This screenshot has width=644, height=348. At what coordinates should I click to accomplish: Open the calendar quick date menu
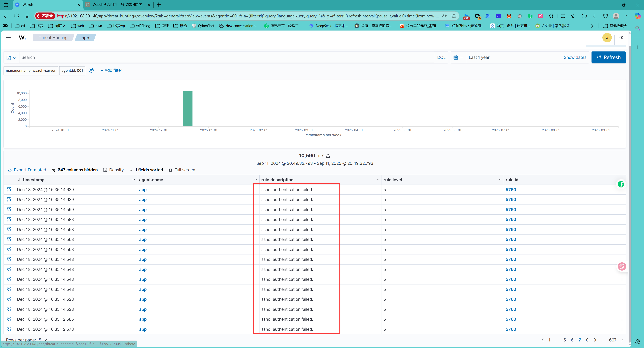pos(458,57)
